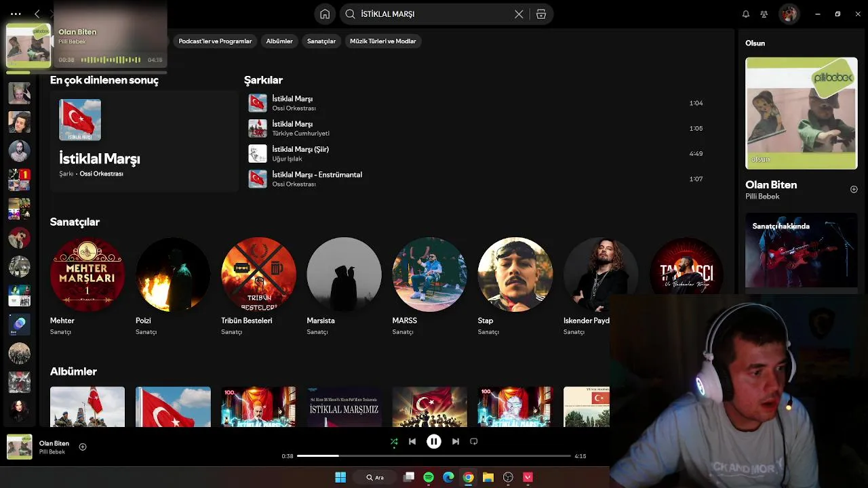Open File Explorer from the taskbar
The width and height of the screenshot is (868, 488).
click(488, 477)
